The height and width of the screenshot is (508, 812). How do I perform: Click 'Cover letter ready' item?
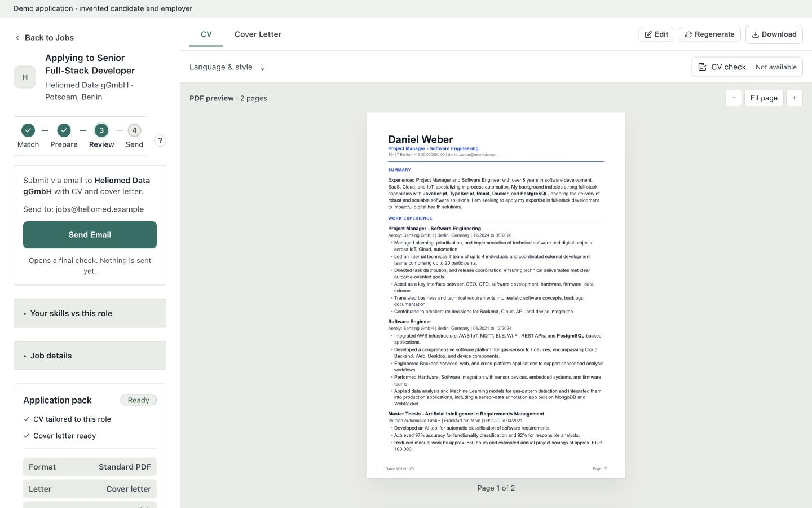tap(60, 436)
